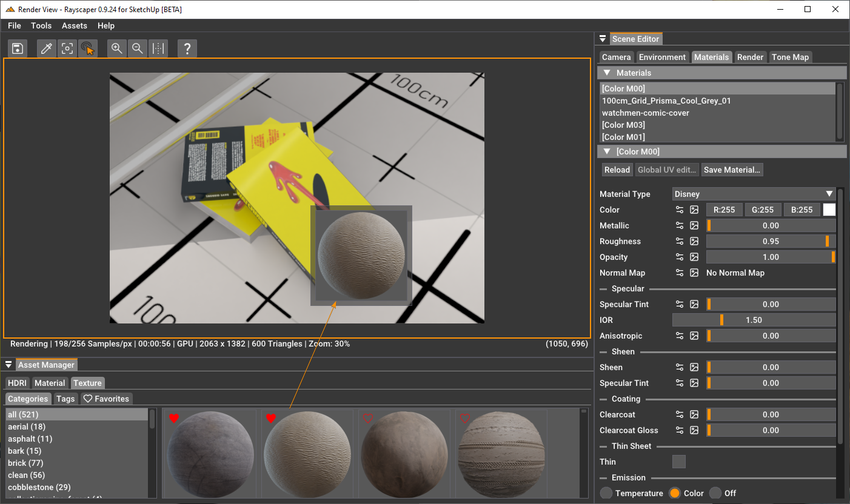Open the Color row settings sliders icon
This screenshot has width=850, height=504.
pos(680,210)
